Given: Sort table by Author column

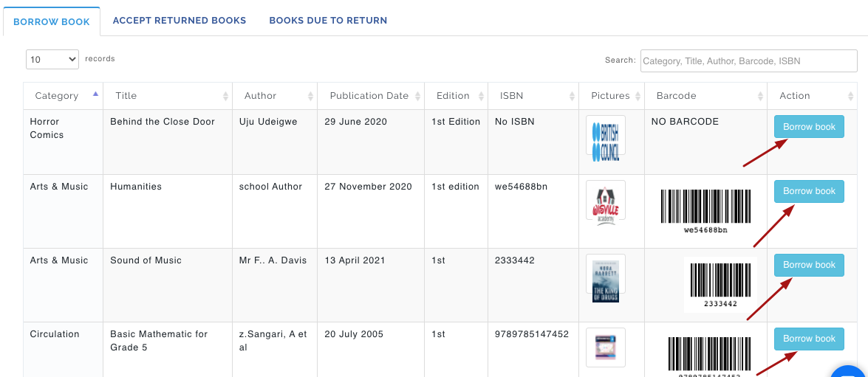Looking at the screenshot, I should pyautogui.click(x=275, y=96).
